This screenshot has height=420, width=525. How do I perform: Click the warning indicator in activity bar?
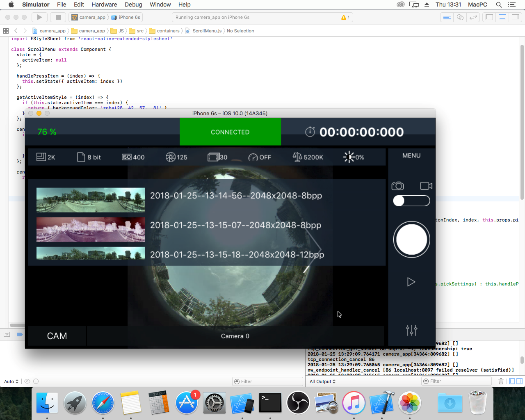click(x=345, y=17)
